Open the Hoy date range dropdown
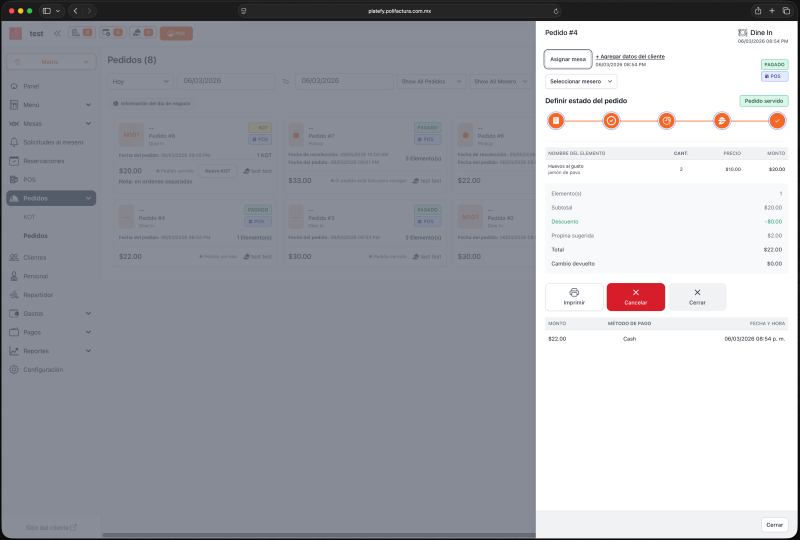This screenshot has height=540, width=800. (x=140, y=81)
